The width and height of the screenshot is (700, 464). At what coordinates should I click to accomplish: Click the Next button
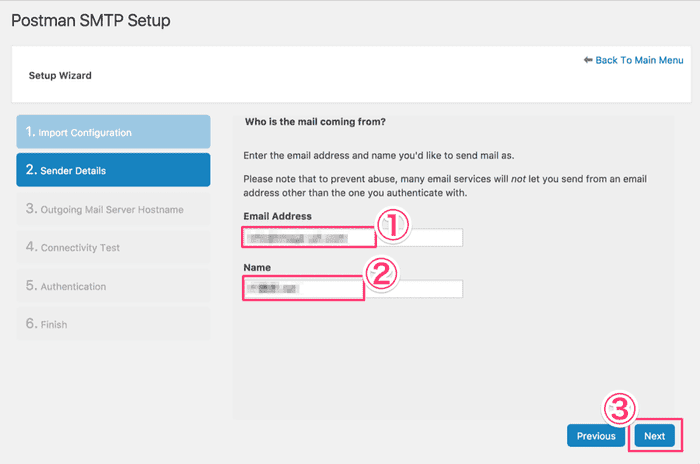click(x=654, y=435)
